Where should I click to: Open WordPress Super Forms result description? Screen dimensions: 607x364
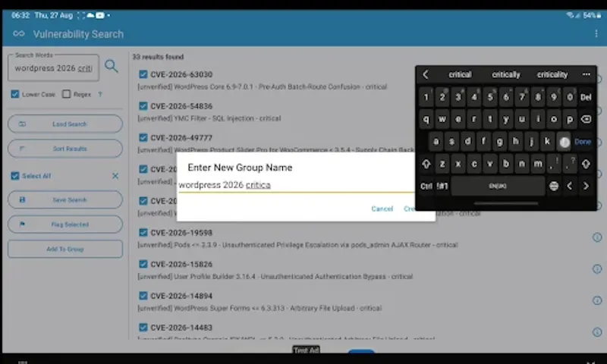coord(259,309)
